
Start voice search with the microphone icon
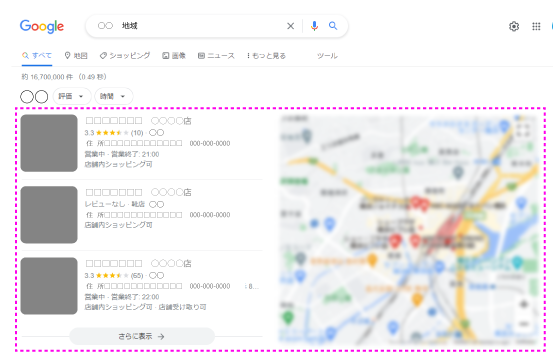click(x=314, y=26)
